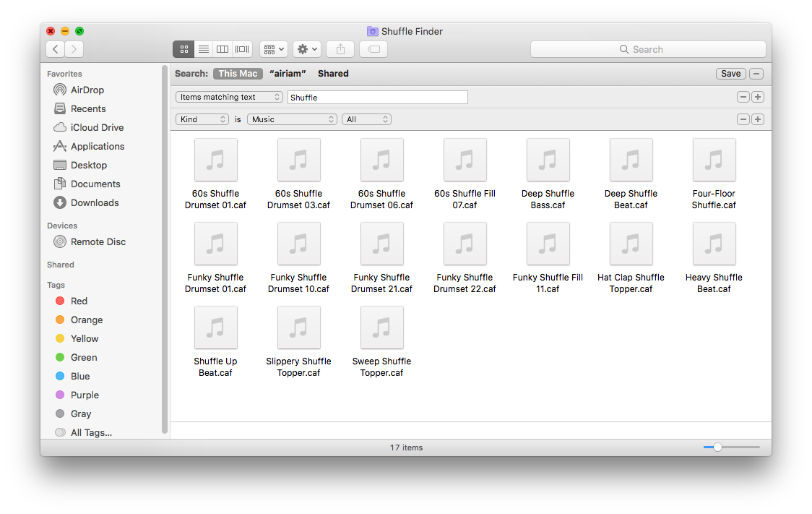Go forward with the right arrow
812x514 pixels.
click(74, 49)
